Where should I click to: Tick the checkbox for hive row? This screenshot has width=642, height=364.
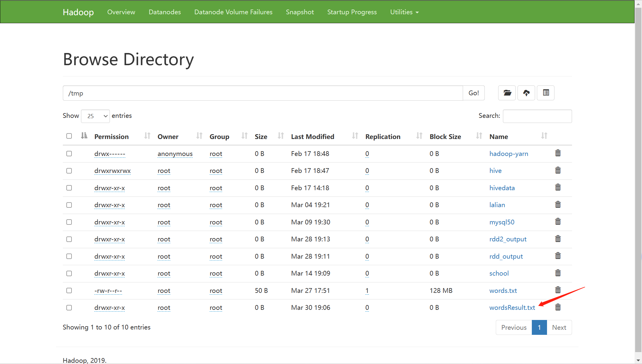tap(69, 171)
